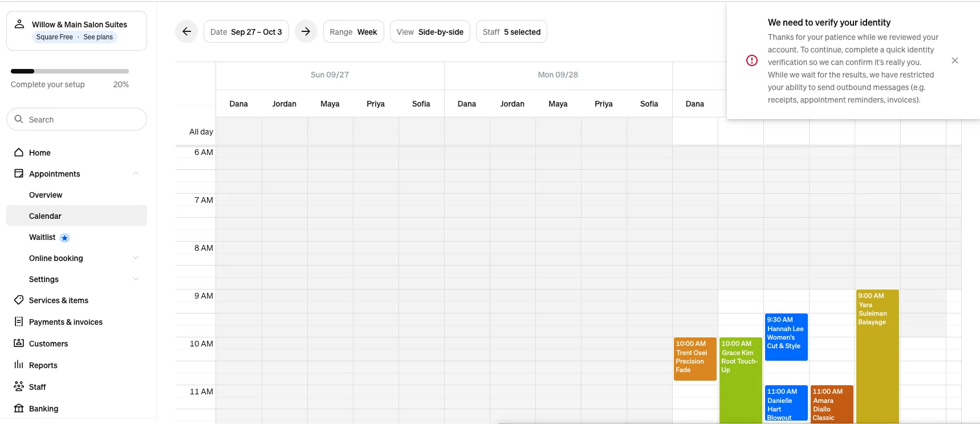Open Staff people icon

pyautogui.click(x=19, y=387)
